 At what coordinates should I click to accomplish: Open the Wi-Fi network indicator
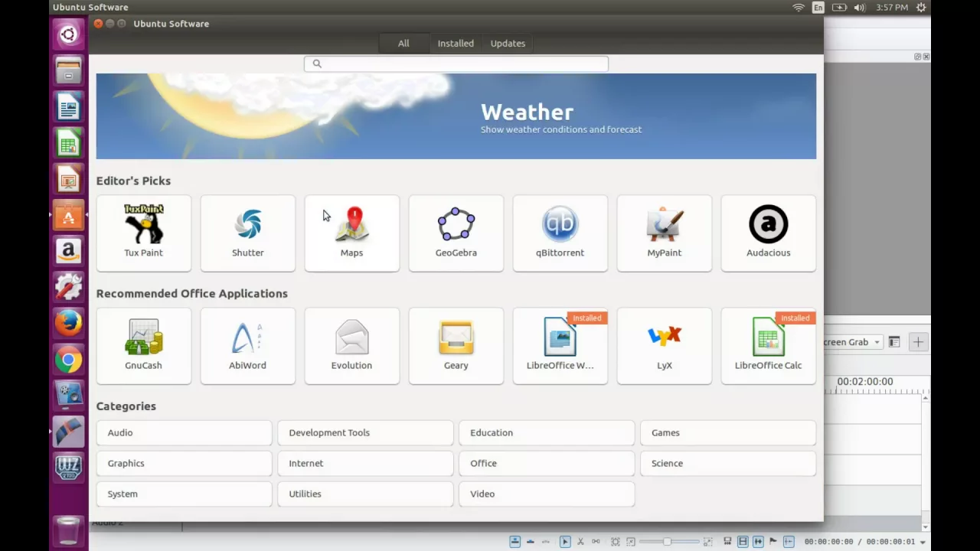pos(799,8)
